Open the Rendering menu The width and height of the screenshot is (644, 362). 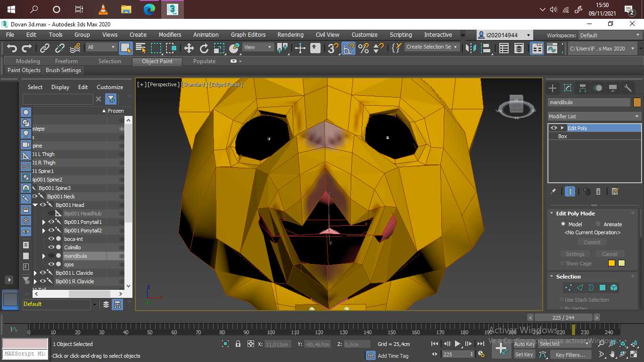[x=290, y=35]
